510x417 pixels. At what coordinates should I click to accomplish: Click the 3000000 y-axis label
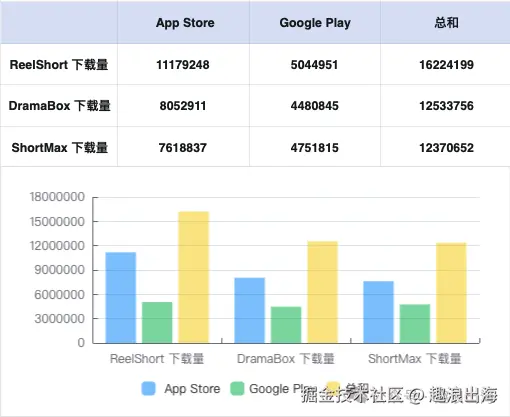[60, 319]
